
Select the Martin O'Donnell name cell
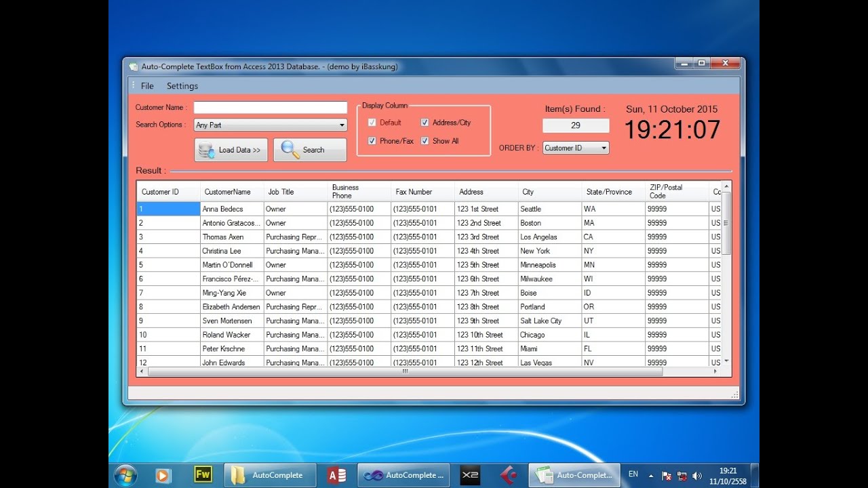tap(232, 265)
